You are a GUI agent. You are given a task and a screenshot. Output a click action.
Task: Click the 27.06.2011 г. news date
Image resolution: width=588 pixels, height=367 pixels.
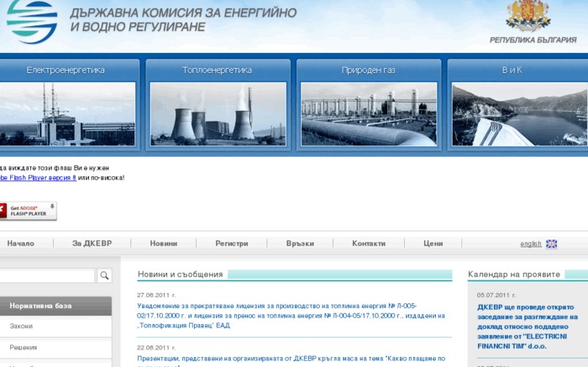click(156, 295)
